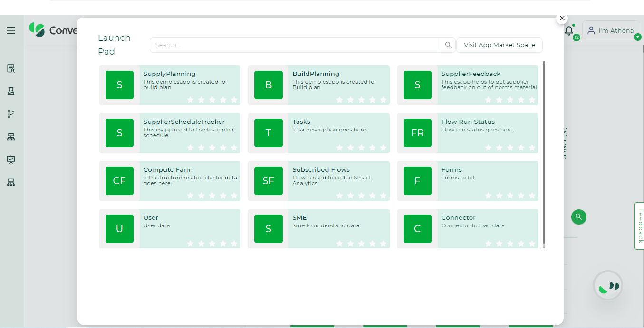Select the bottom hierarchy icon in sidebar
Viewport: 644px width, 328px height.
[x=10, y=182]
